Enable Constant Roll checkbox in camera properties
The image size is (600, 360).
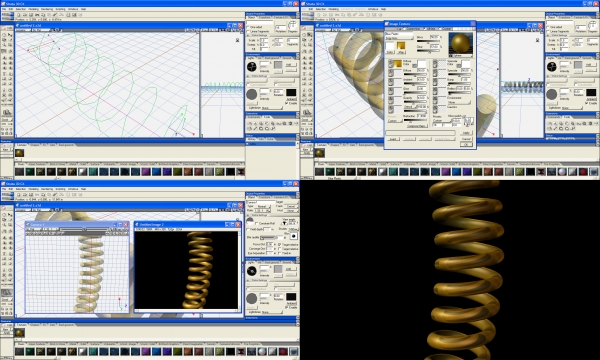pos(257,223)
